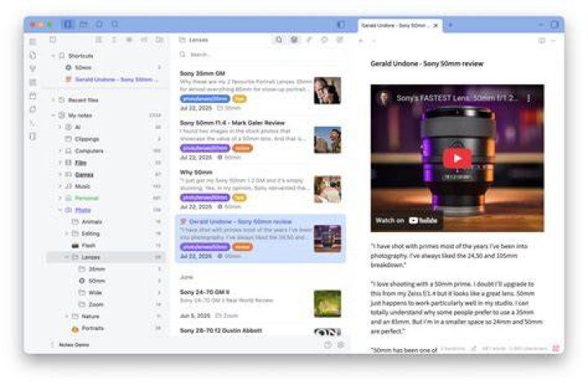Image resolution: width=588 pixels, height=385 pixels.
Task: Click the Search field in the notes list
Action: (262, 55)
